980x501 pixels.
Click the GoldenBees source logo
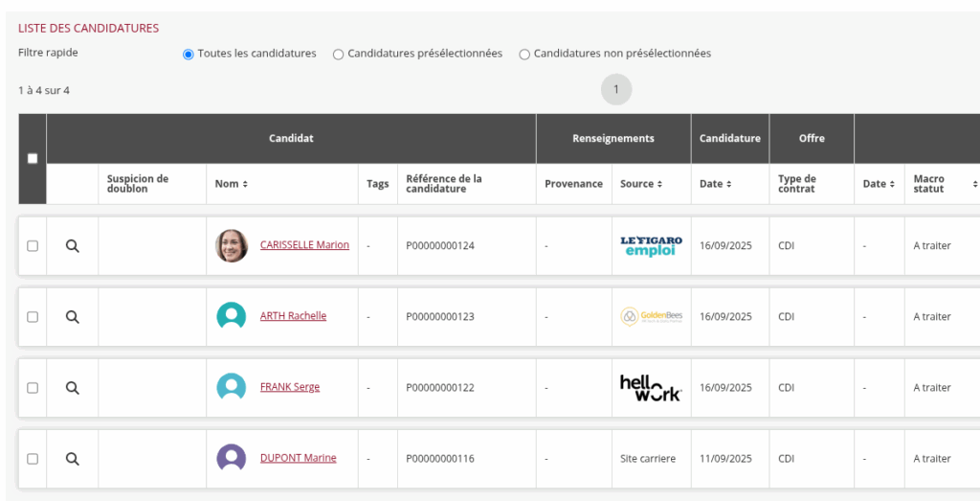651,317
